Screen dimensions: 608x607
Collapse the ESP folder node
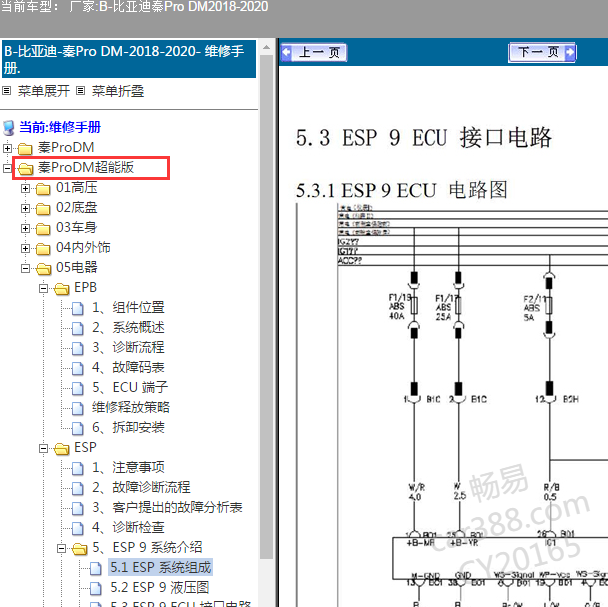tap(43, 449)
